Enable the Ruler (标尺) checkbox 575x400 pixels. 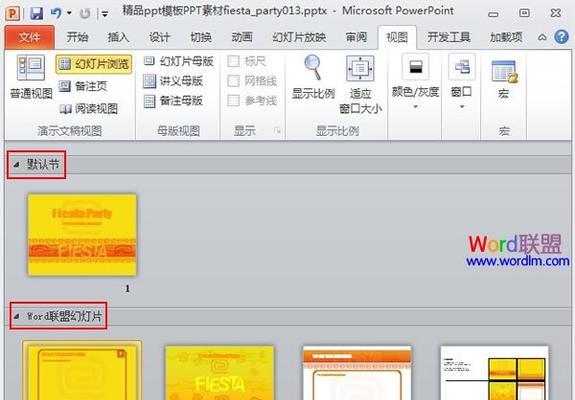[x=234, y=61]
